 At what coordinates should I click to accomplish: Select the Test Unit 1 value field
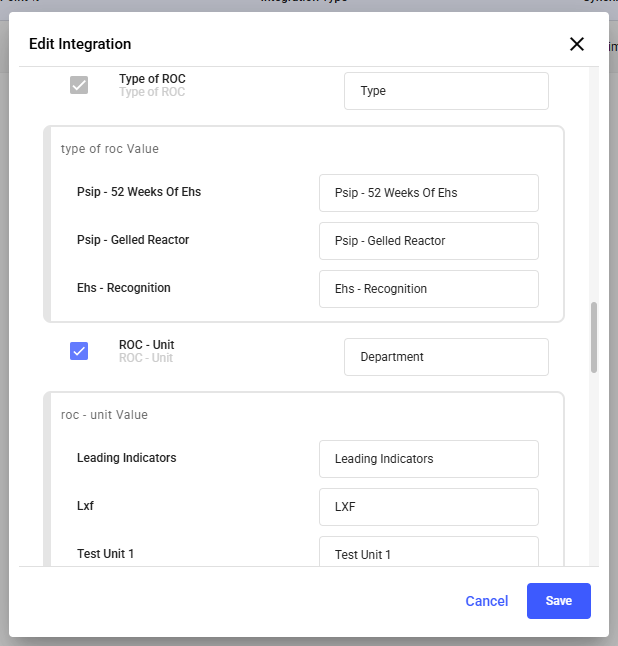429,551
